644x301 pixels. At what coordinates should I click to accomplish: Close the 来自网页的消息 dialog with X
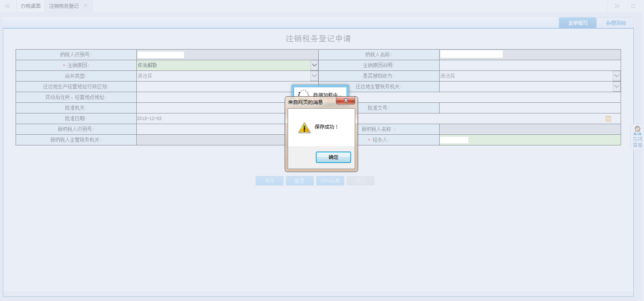(346, 100)
